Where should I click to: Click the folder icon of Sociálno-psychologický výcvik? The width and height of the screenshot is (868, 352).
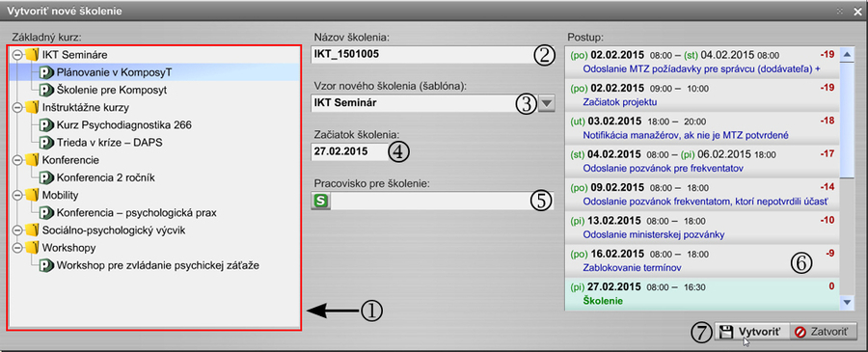click(x=32, y=230)
